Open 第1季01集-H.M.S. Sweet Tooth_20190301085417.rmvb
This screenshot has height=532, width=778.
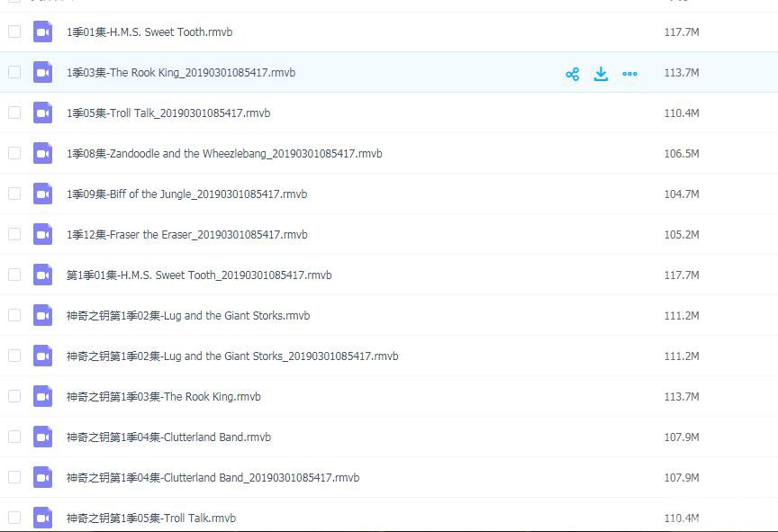(x=198, y=275)
